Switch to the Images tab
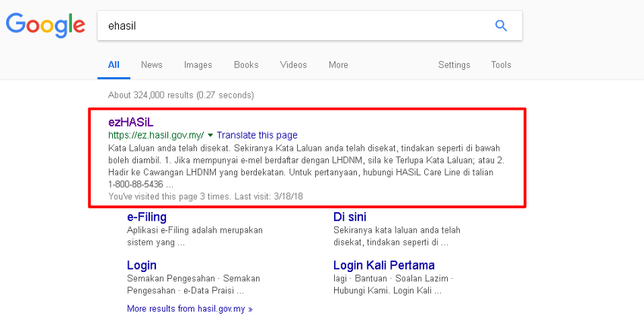Image resolution: width=644 pixels, height=325 pixels. (x=198, y=65)
